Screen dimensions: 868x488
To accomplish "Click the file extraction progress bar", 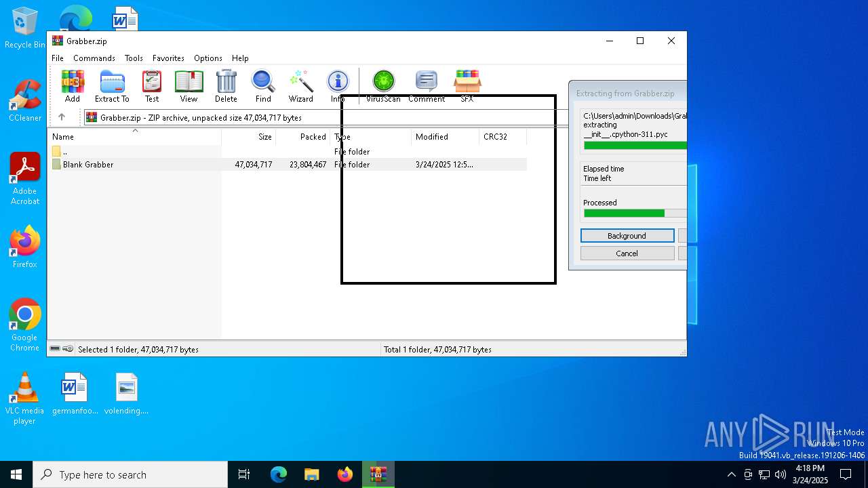I will click(x=635, y=145).
